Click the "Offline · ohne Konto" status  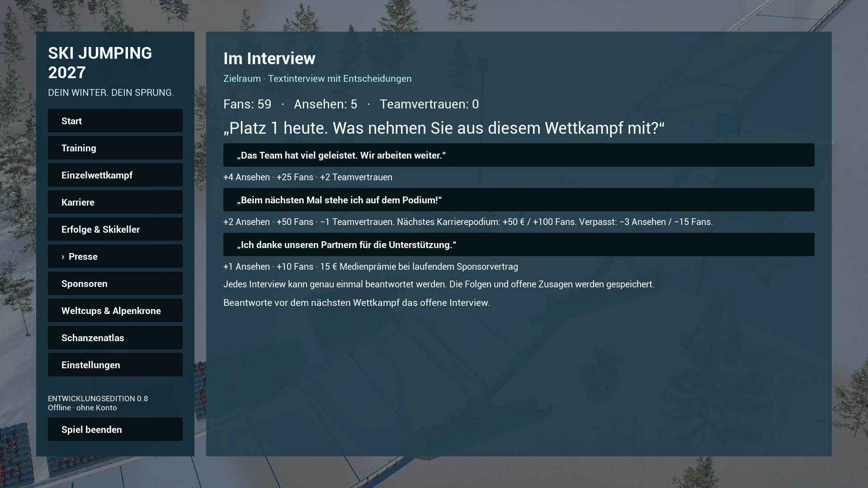pos(82,408)
